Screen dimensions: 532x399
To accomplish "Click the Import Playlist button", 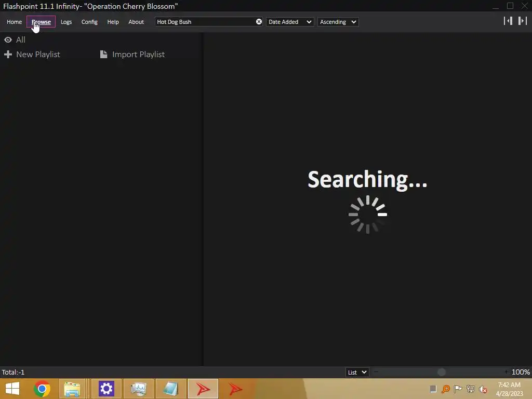I will pos(132,54).
